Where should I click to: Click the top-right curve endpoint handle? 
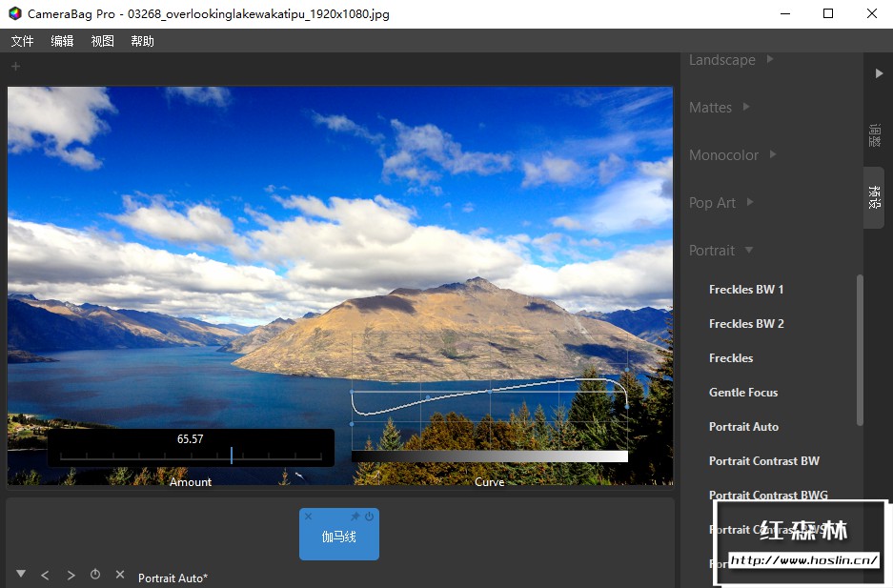coord(627,370)
